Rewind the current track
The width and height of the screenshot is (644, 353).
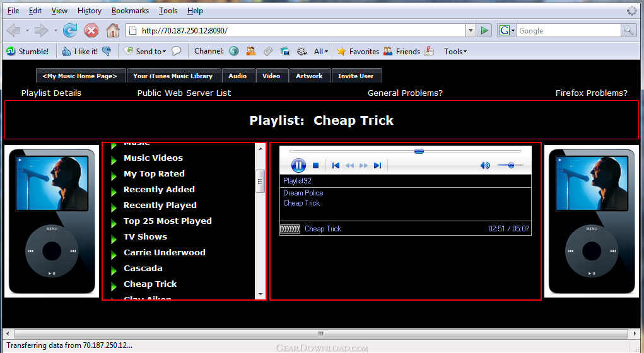pyautogui.click(x=349, y=165)
